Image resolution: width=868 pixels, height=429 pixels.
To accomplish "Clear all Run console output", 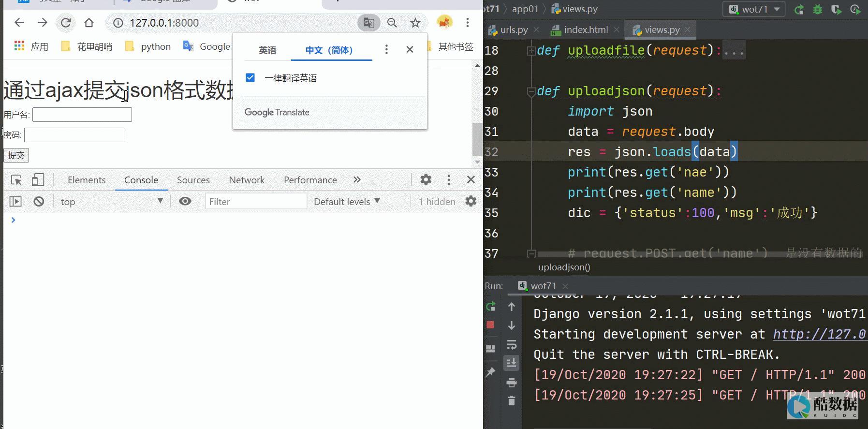I will (512, 401).
